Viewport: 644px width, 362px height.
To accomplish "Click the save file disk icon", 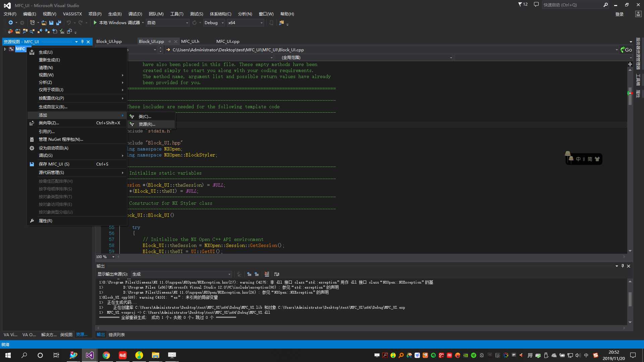I will tap(51, 22).
